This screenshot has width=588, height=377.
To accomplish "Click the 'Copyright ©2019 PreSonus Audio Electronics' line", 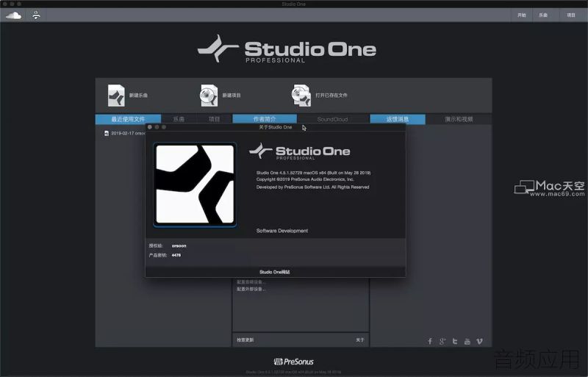I will [305, 179].
